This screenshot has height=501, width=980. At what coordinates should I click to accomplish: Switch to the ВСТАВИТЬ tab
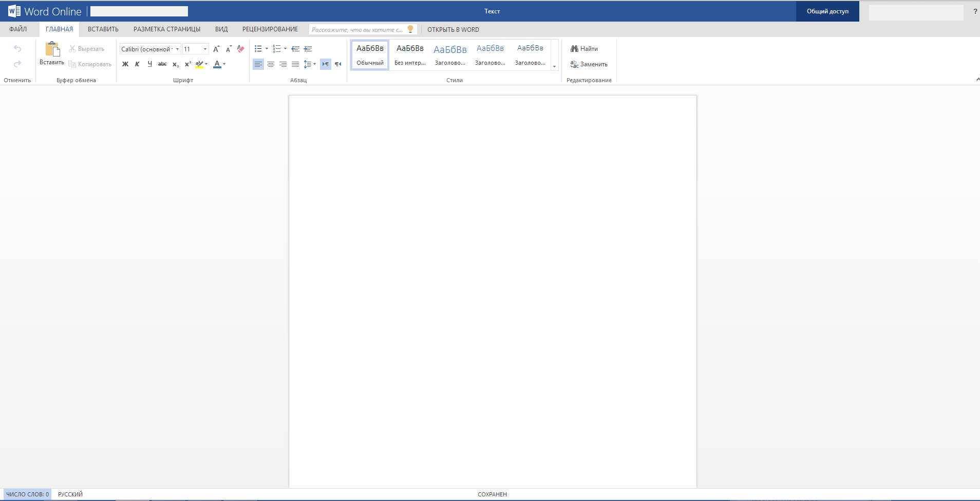click(x=103, y=29)
